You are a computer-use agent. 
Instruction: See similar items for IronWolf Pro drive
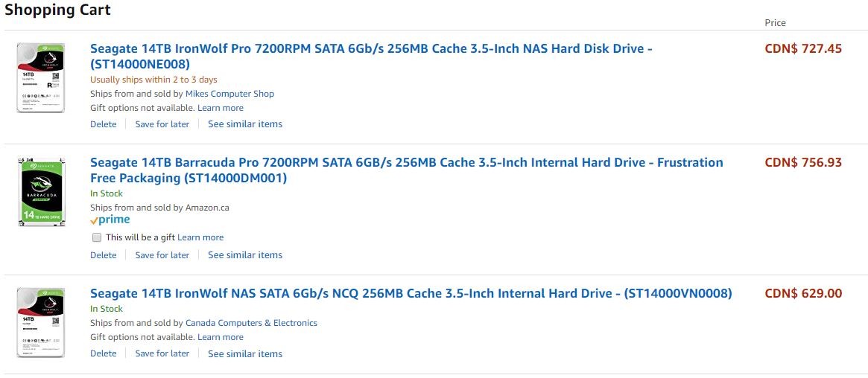point(245,124)
